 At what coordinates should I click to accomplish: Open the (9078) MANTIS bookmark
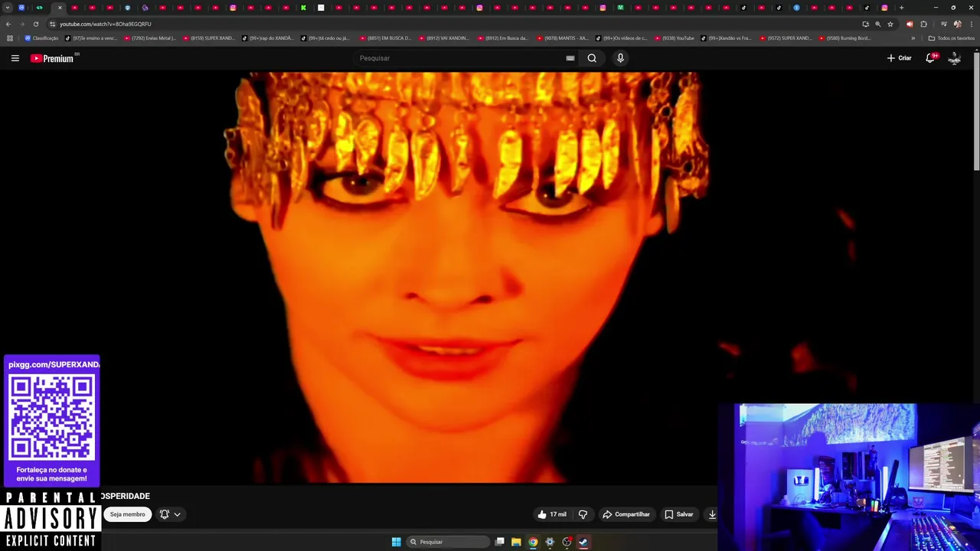pos(562,38)
